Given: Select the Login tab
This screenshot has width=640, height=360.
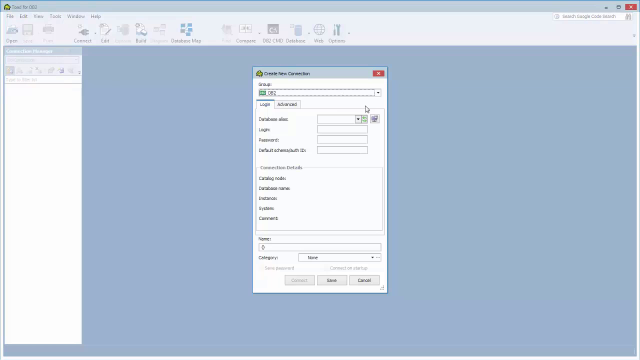Looking at the screenshot, I should (x=265, y=104).
